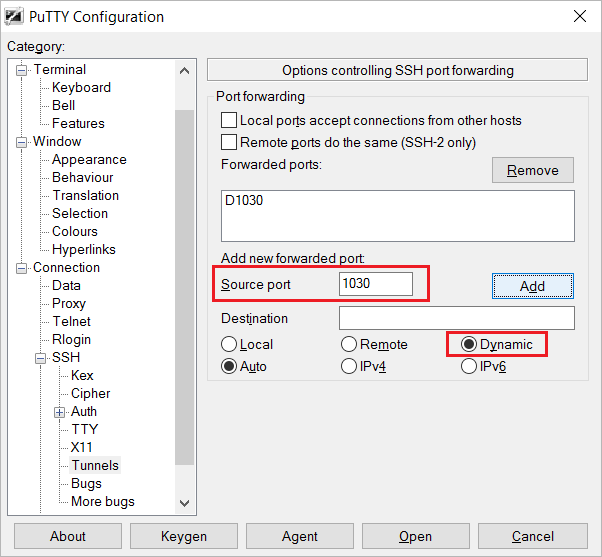This screenshot has height=557, width=602.
Task: Collapse the Window tree node
Action: pyautogui.click(x=22, y=142)
